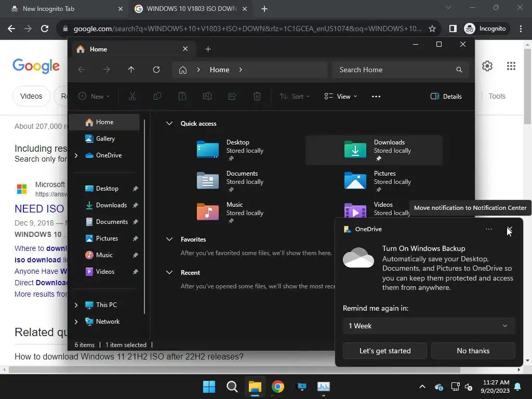This screenshot has height=399, width=532.
Task: Open the Chrome three-dot menu
Action: pyautogui.click(x=521, y=29)
